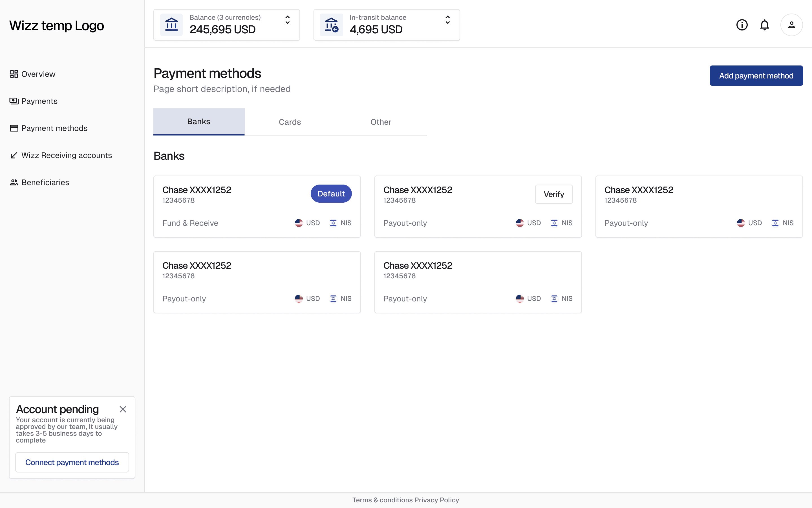
Task: Click the Chase XXXX1252 title on the Verify card
Action: click(x=418, y=190)
